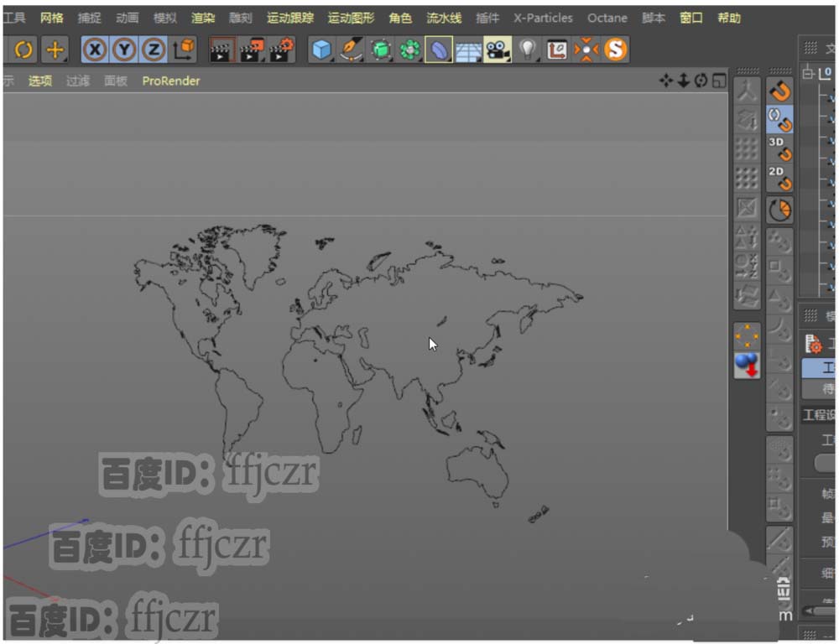Click the viewport zoom camera icon
This screenshot has width=839, height=644.
[683, 80]
